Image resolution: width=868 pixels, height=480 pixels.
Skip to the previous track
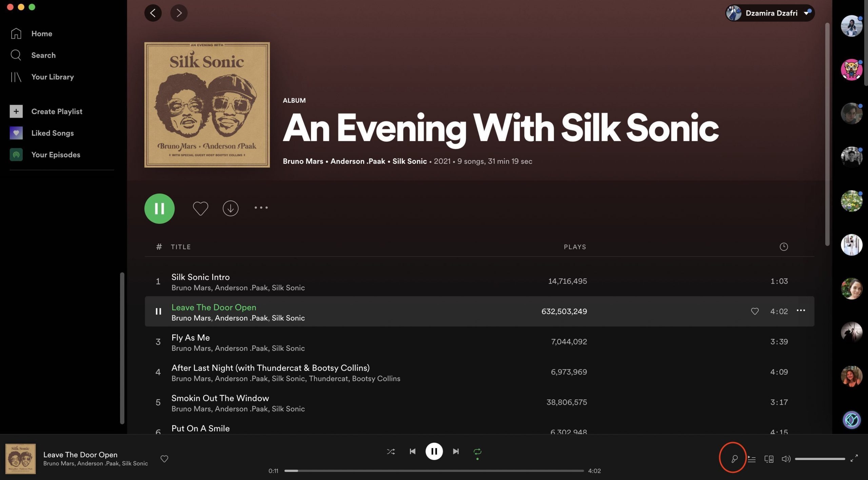click(412, 452)
